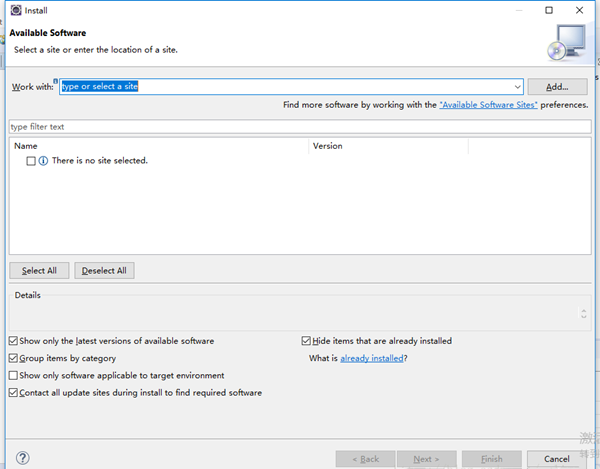Check the box next to 'There is no site selected'

tap(31, 161)
